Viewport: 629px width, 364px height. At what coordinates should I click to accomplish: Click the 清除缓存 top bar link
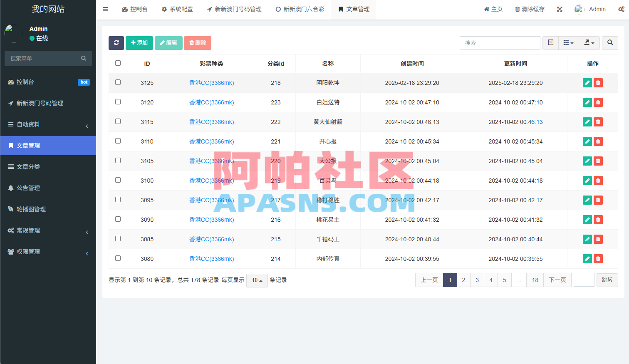pos(530,9)
